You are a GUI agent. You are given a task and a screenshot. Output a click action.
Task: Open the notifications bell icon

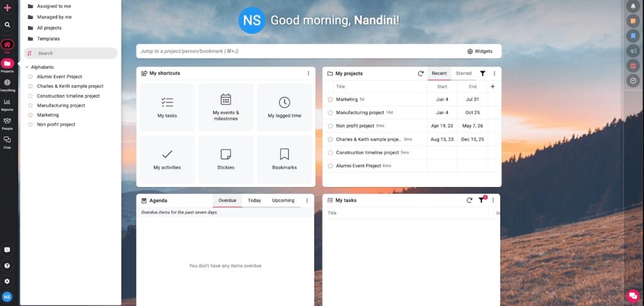pyautogui.click(x=633, y=6)
